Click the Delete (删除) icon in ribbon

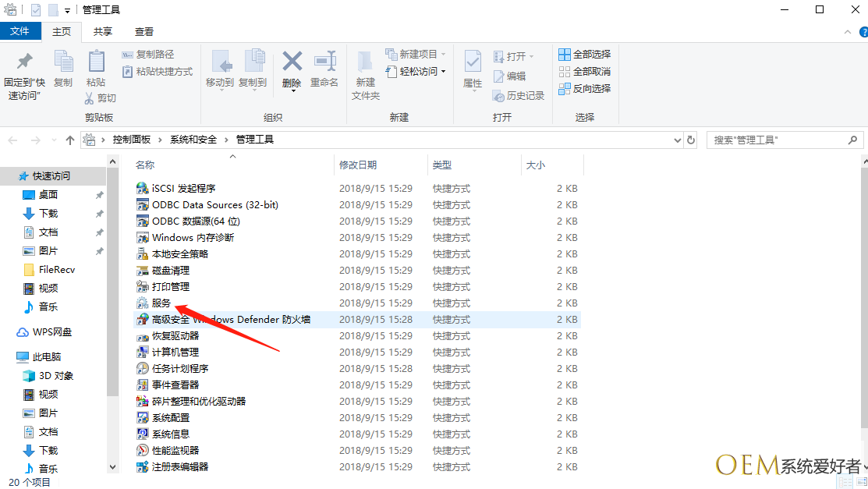click(292, 62)
